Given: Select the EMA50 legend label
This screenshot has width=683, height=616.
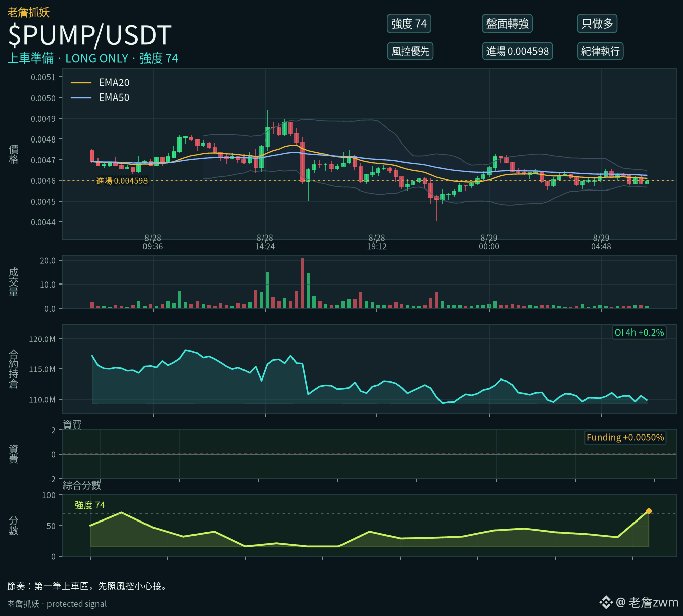Looking at the screenshot, I should 114,98.
